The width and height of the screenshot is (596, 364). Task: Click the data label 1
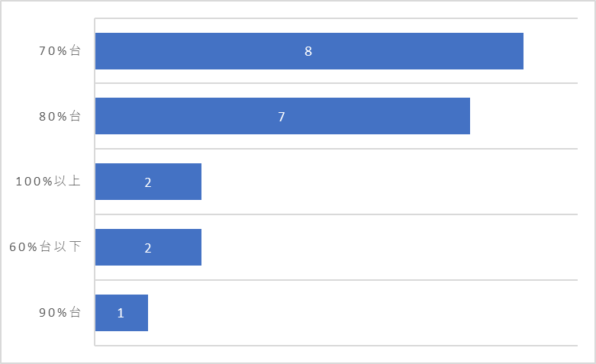[121, 313]
